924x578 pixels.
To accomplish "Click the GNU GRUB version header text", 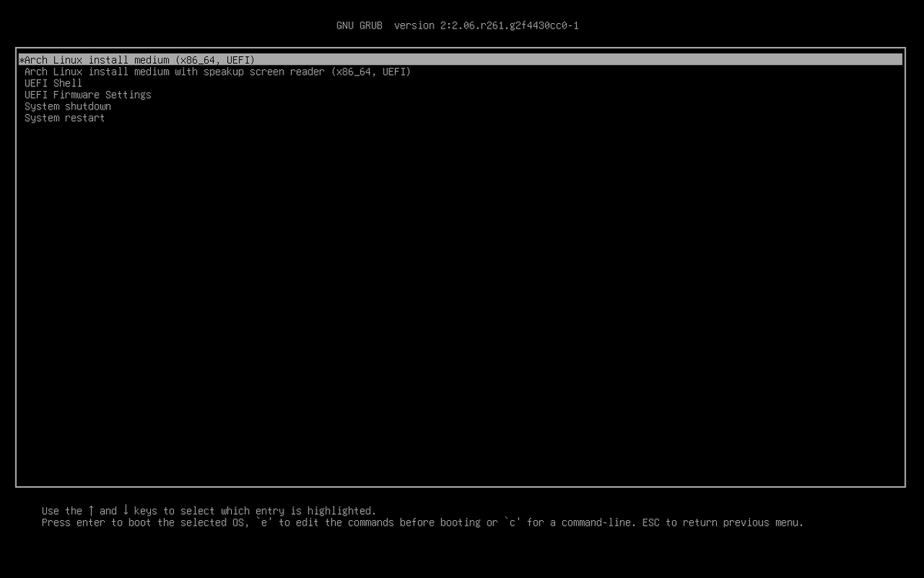I will click(457, 25).
